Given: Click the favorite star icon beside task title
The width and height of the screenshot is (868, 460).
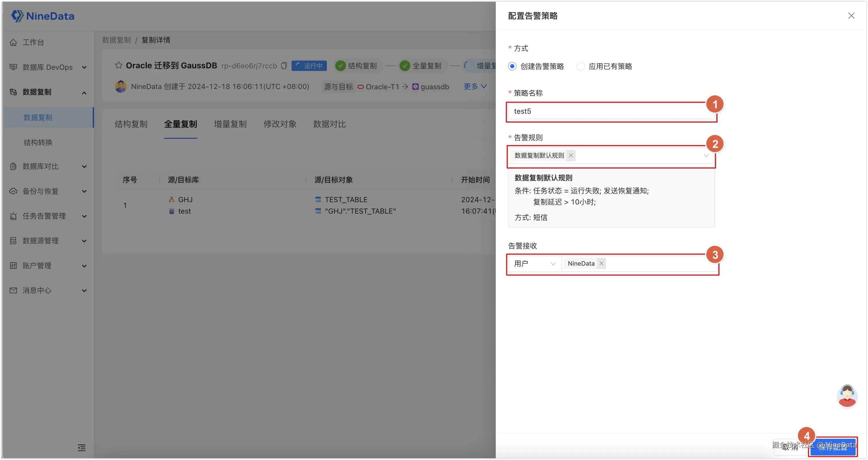Looking at the screenshot, I should [118, 65].
